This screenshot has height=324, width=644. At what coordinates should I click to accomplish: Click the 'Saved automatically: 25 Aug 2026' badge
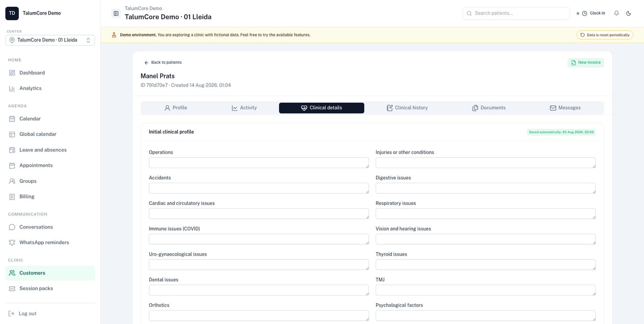[561, 132]
